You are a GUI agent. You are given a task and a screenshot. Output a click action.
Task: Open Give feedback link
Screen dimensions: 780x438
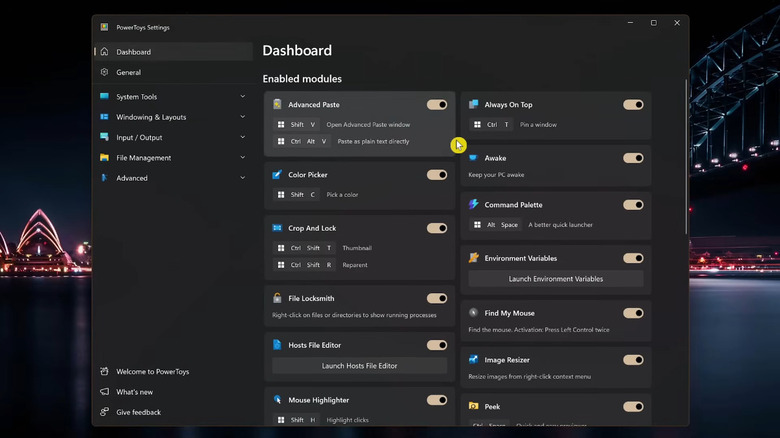174,412
